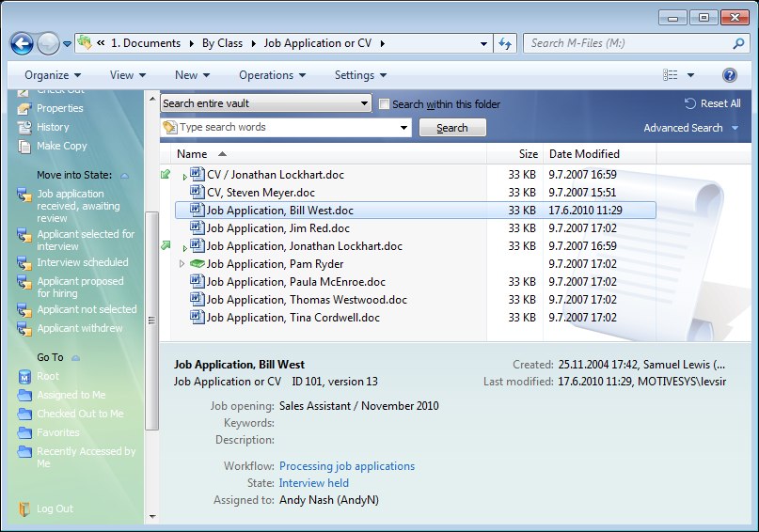This screenshot has width=759, height=532.
Task: Click the Favorites folder icon
Action: click(x=24, y=432)
